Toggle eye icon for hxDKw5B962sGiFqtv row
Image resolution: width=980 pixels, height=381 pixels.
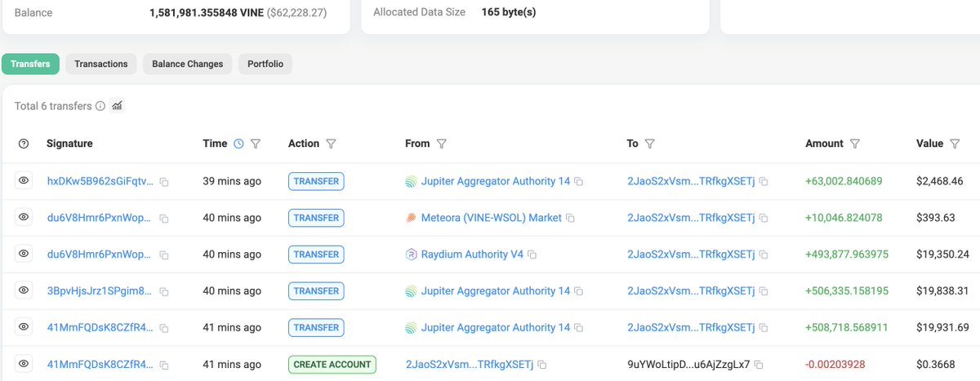coord(24,180)
